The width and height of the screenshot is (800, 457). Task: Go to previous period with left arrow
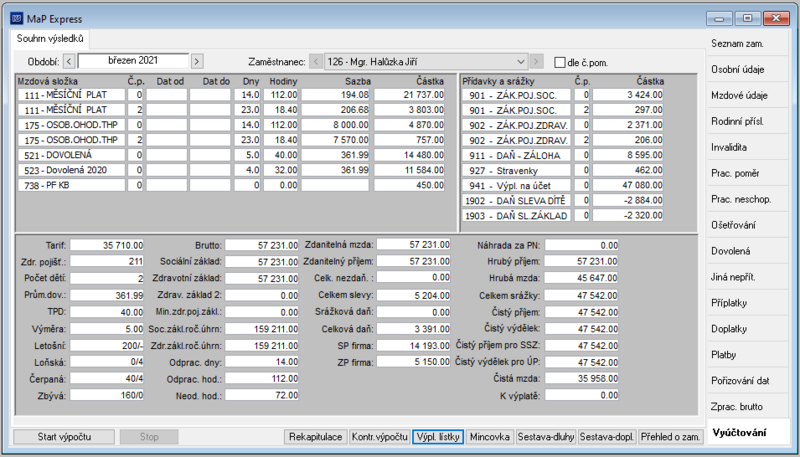(x=69, y=62)
